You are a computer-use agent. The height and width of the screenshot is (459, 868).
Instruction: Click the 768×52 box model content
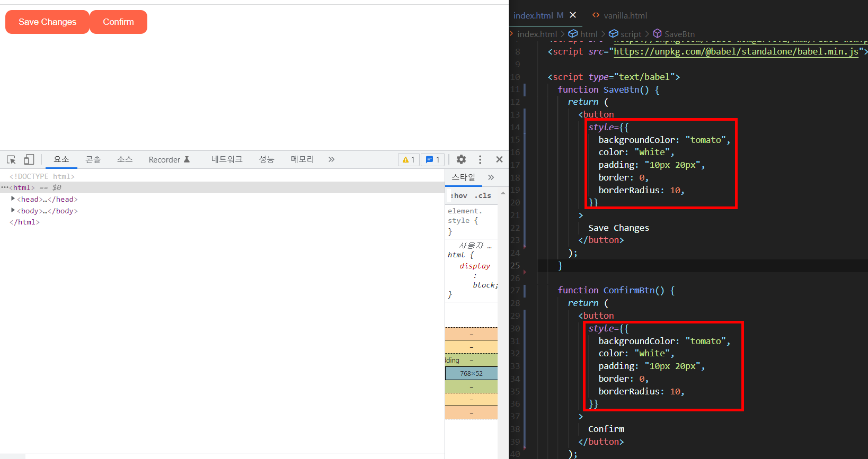point(471,374)
